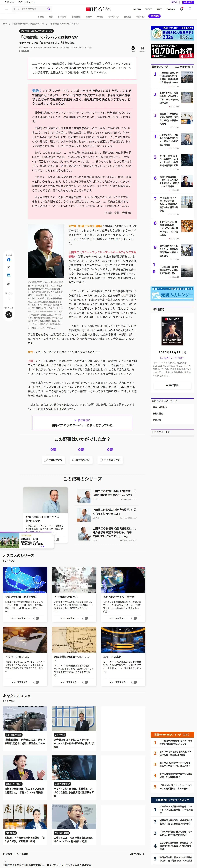Vote 仕事に役立つ reaction button

coord(53,460)
